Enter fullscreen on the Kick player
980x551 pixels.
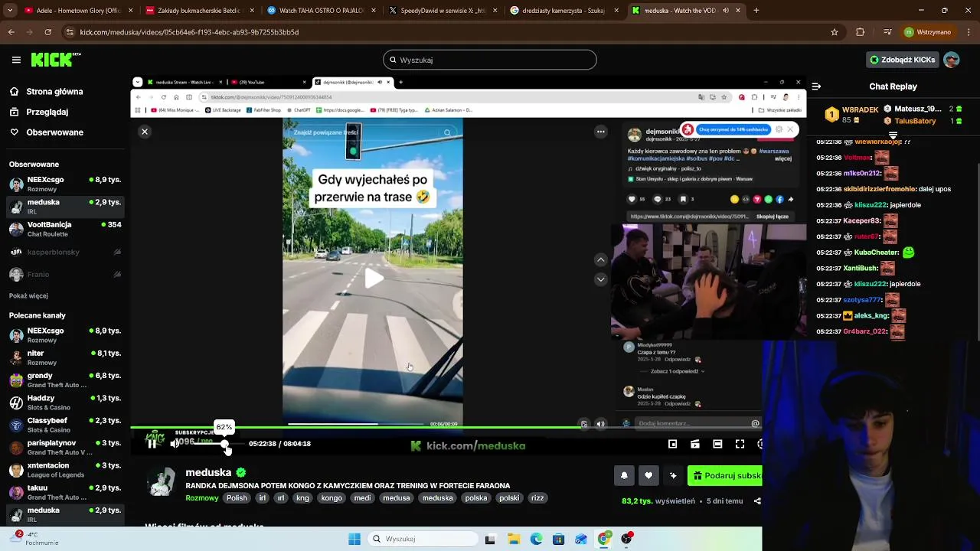(740, 444)
